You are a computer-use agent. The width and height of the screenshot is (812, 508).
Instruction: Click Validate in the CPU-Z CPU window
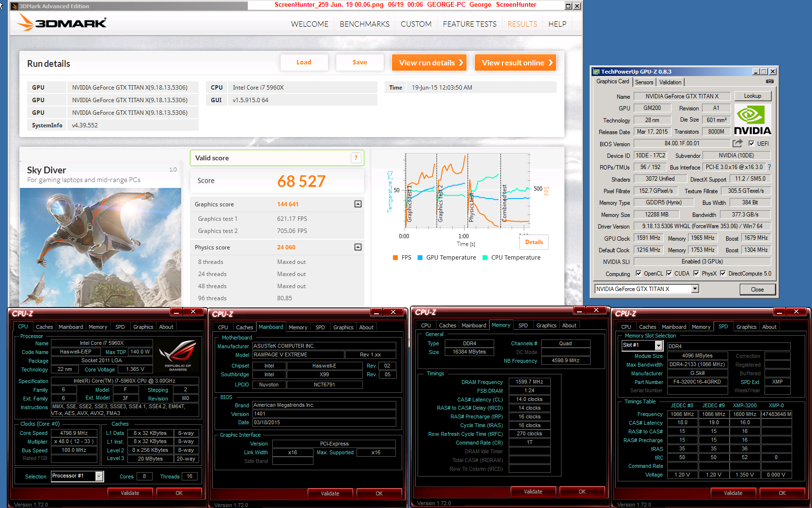(x=130, y=493)
